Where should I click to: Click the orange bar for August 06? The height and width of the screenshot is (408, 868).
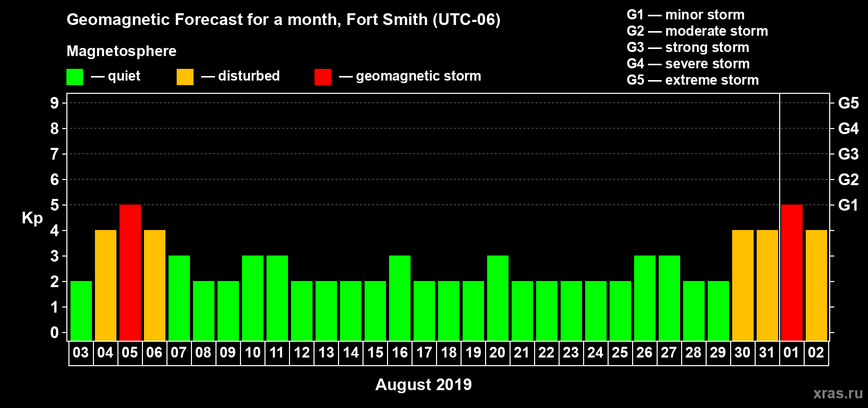(x=155, y=286)
